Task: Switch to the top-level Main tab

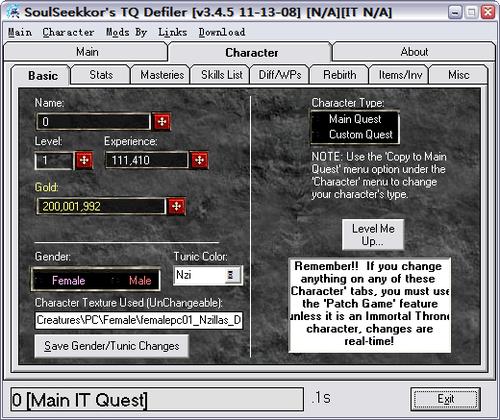Action: [x=86, y=52]
